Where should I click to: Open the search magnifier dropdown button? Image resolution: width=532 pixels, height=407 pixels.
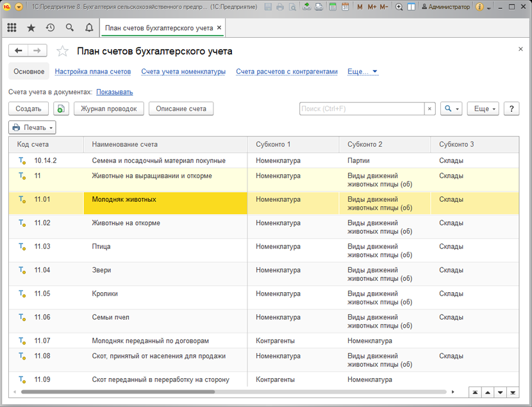[x=451, y=108]
